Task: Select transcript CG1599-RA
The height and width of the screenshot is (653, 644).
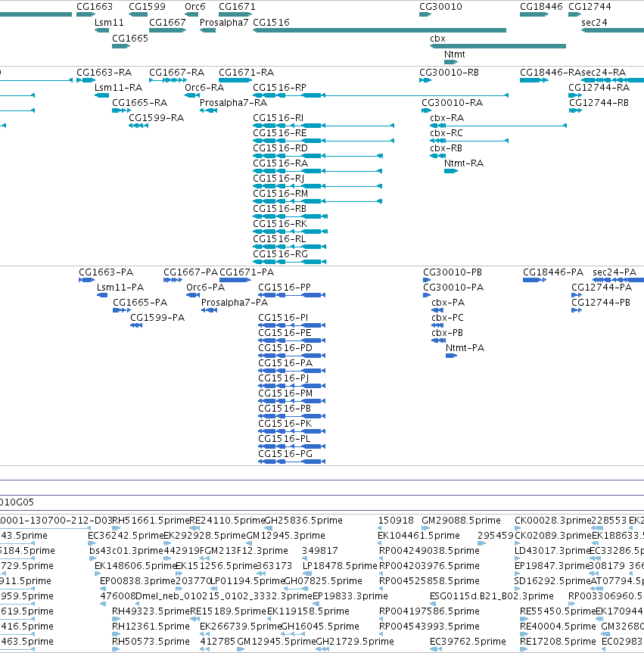Action: tap(156, 118)
